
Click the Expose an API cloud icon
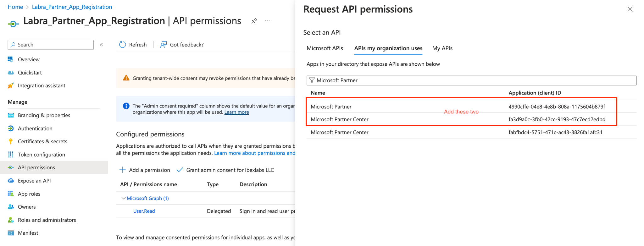pos(11,180)
